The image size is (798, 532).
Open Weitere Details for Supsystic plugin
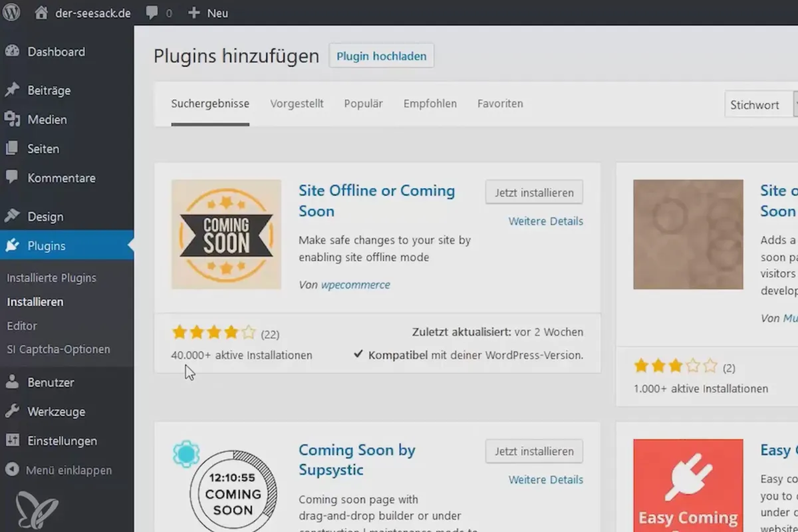click(x=546, y=479)
